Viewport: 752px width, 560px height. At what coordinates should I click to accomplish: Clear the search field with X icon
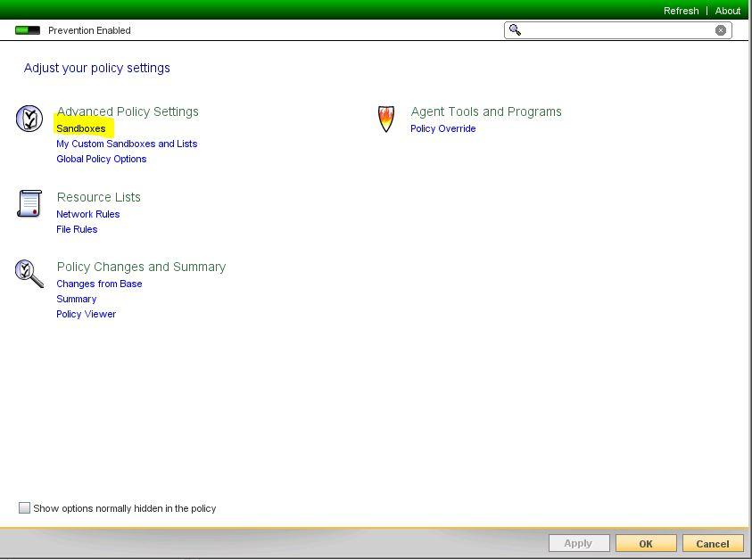721,30
